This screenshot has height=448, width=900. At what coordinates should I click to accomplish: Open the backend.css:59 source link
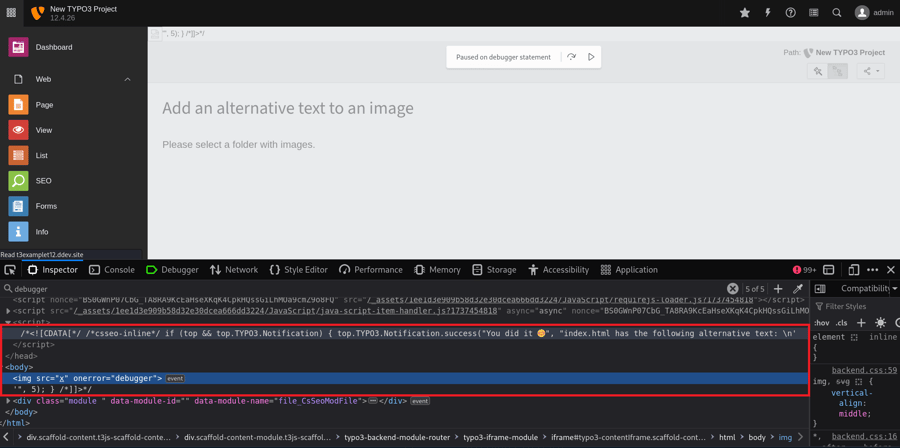click(864, 370)
